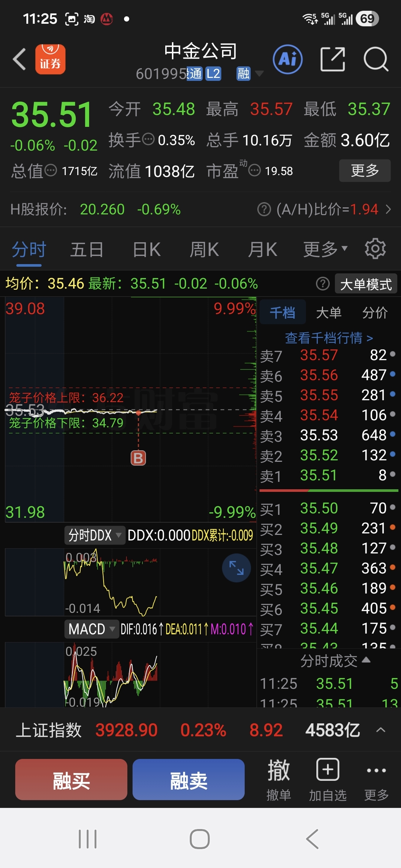Tap 卖6 row price 35.56

tap(319, 375)
